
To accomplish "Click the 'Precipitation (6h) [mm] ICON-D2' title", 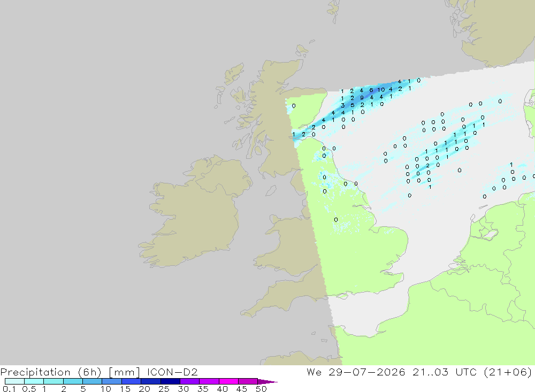I will pos(99,372).
